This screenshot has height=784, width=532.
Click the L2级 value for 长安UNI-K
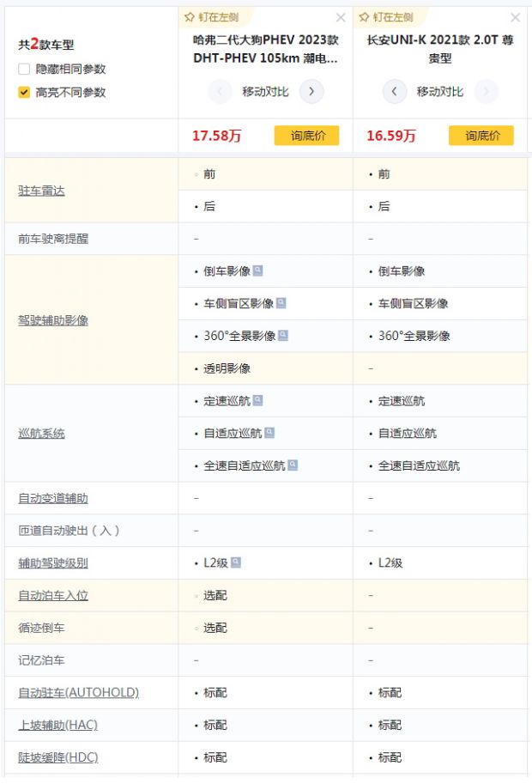[x=390, y=563]
